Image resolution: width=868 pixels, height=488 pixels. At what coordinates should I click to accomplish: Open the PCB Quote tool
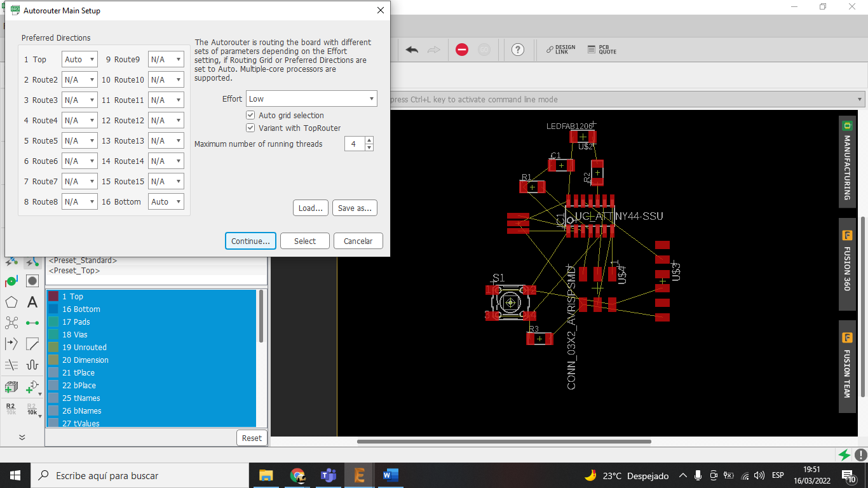pos(602,50)
